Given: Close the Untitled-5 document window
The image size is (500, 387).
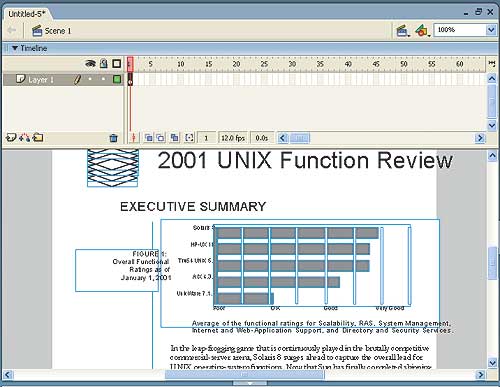Looking at the screenshot, I should (490, 12).
